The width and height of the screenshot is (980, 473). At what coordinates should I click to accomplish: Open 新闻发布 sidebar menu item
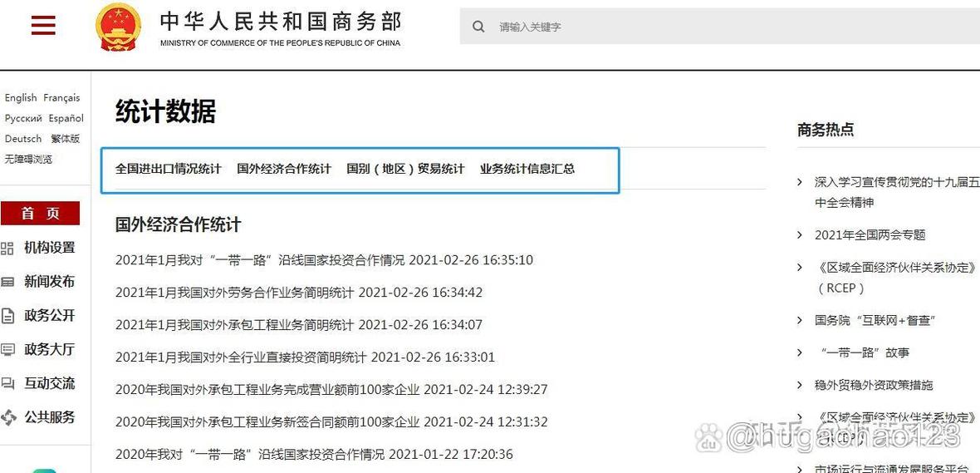pyautogui.click(x=49, y=282)
